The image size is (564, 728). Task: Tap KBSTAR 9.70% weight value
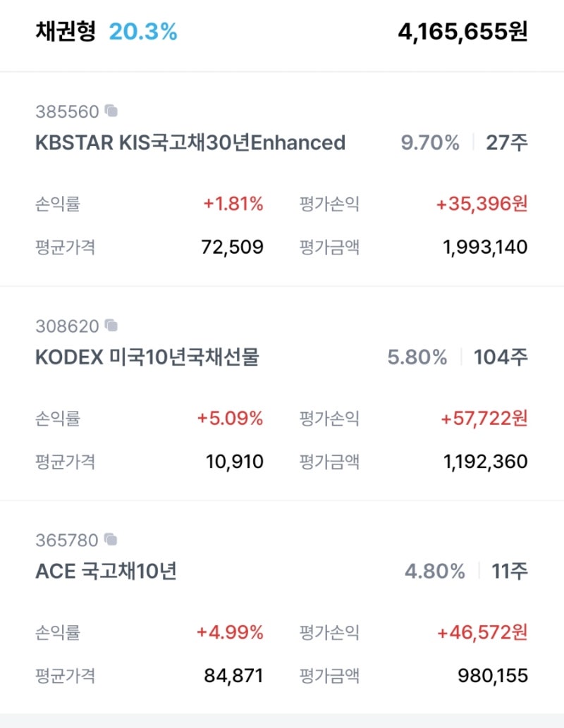coord(430,143)
